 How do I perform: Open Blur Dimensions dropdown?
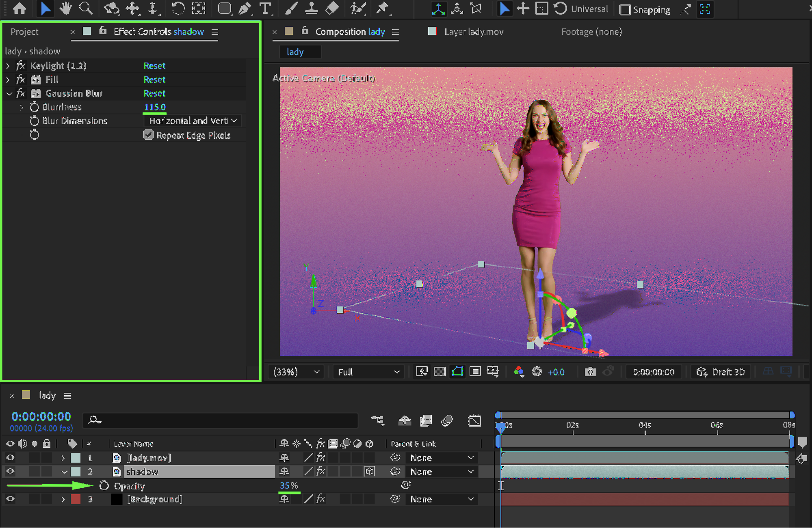[x=193, y=121]
